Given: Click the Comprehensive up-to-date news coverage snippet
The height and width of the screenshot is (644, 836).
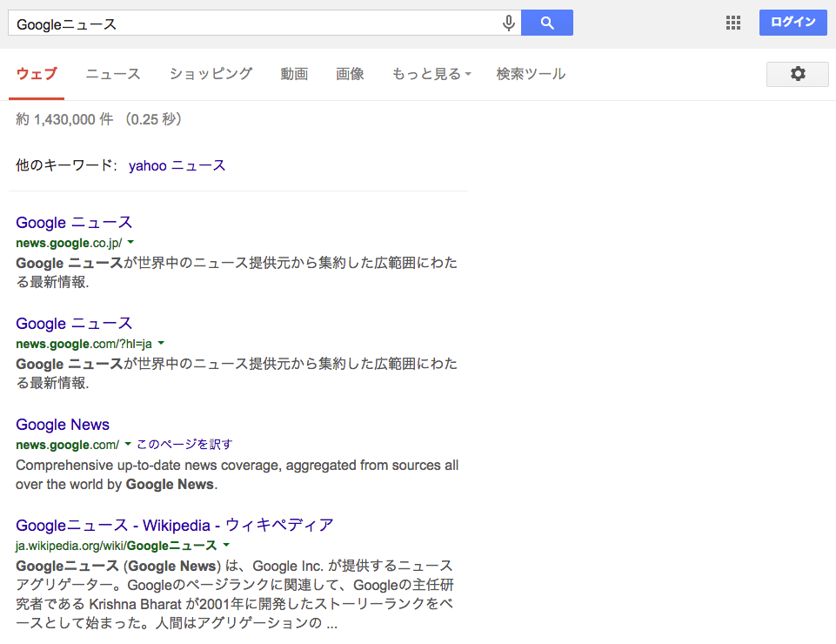Looking at the screenshot, I should point(237,474).
